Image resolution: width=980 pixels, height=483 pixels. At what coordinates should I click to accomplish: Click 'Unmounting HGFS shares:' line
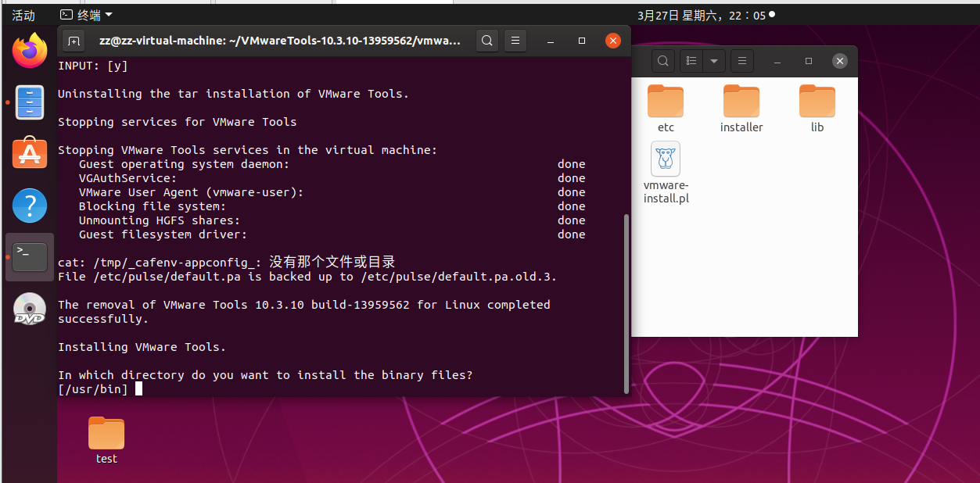click(160, 220)
